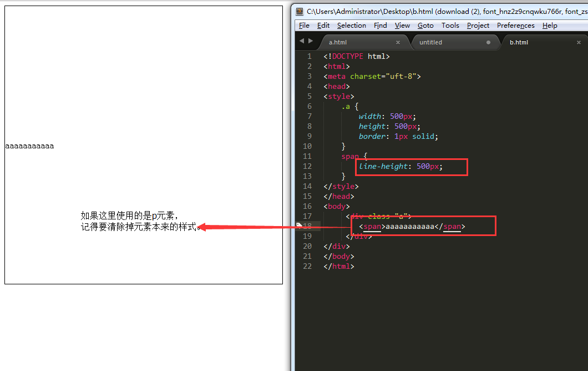This screenshot has height=371, width=588.
Task: Click the closing html tag on line 22
Action: [338, 266]
